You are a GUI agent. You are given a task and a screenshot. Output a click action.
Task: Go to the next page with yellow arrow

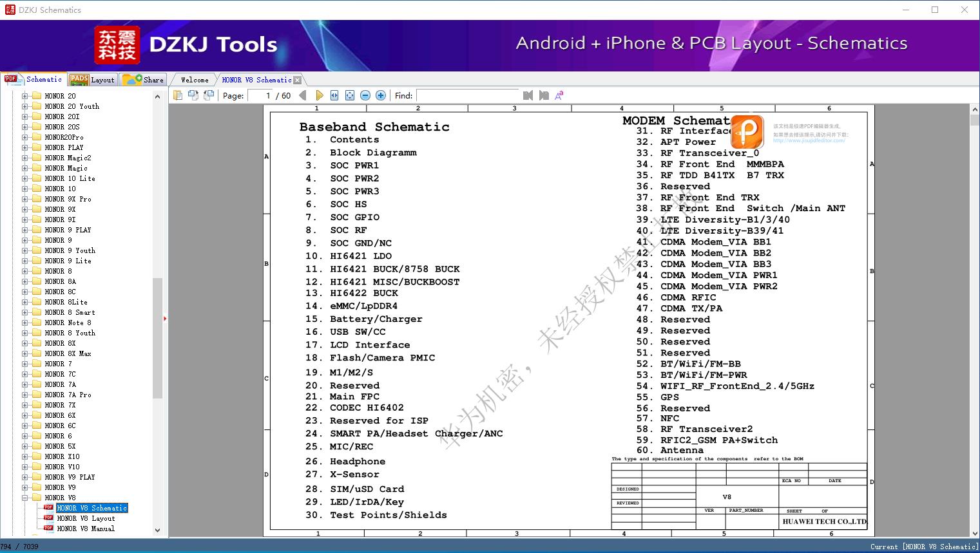319,95
